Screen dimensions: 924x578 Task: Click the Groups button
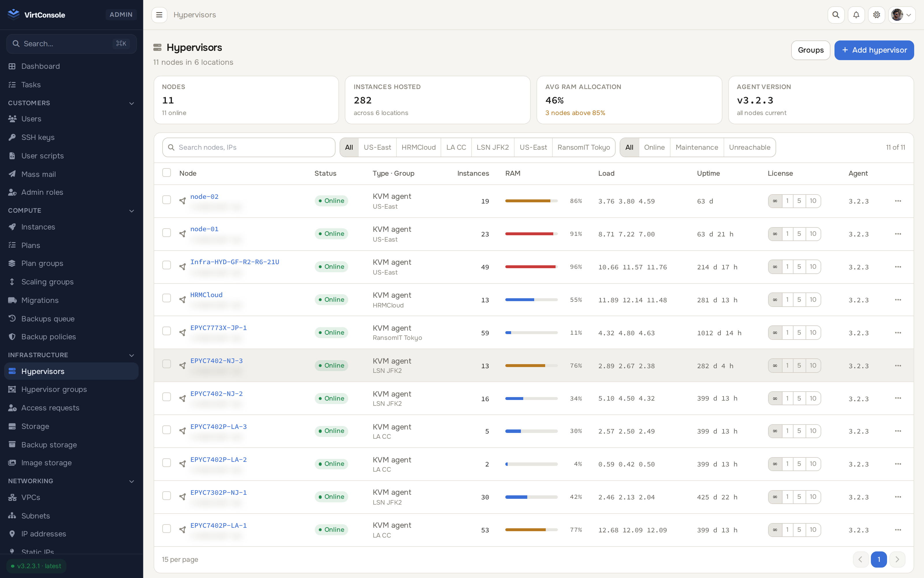coord(811,50)
